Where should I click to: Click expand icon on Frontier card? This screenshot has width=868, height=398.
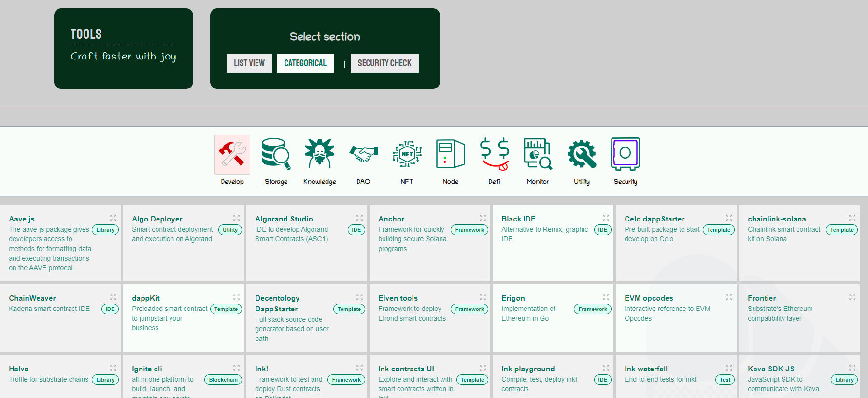852,297
